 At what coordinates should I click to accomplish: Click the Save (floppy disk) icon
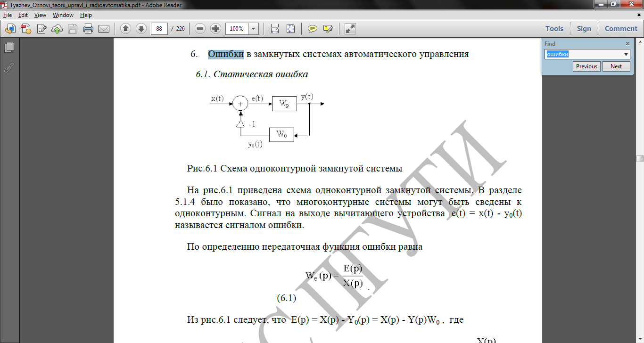(x=73, y=29)
